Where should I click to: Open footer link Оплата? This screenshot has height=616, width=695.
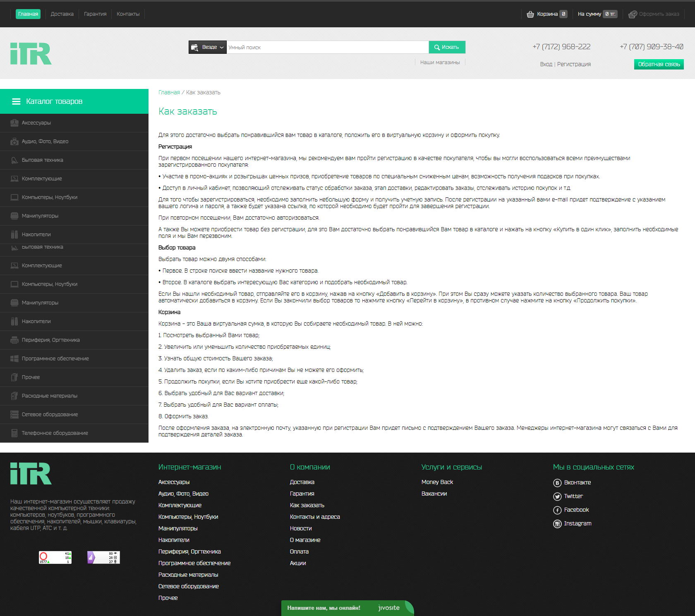[x=299, y=551]
